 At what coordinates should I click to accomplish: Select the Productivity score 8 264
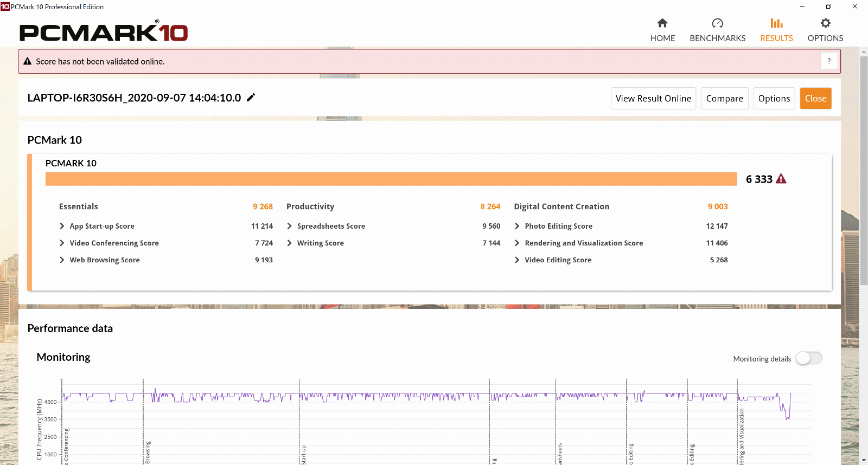[x=490, y=206]
